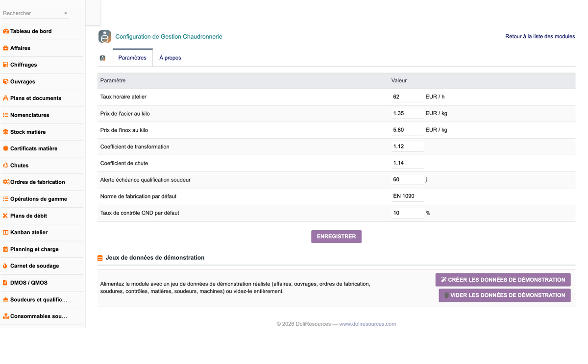The height and width of the screenshot is (364, 588).
Task: Click the Certificats matière badge icon
Action: [6, 148]
